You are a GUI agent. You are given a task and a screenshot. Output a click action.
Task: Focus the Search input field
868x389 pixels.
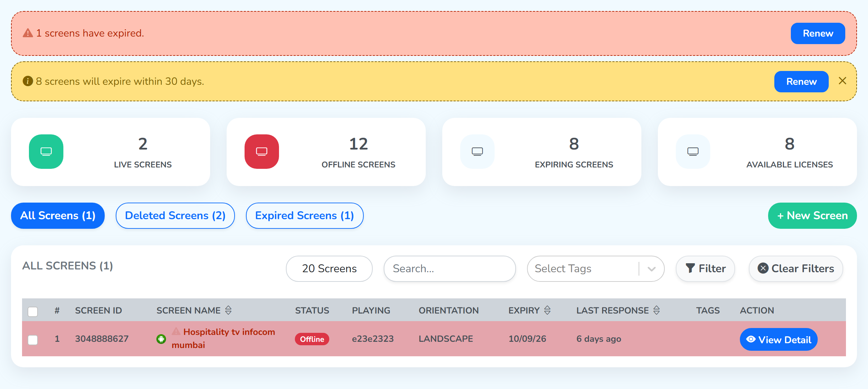point(450,269)
